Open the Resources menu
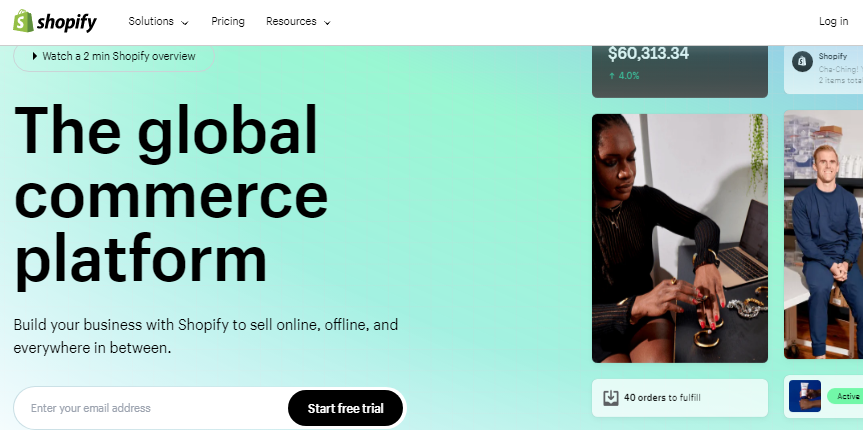This screenshot has width=863, height=430. tap(298, 21)
